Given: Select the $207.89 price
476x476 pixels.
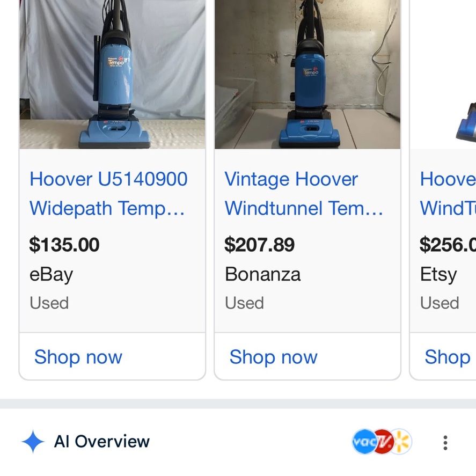Looking at the screenshot, I should (x=260, y=245).
